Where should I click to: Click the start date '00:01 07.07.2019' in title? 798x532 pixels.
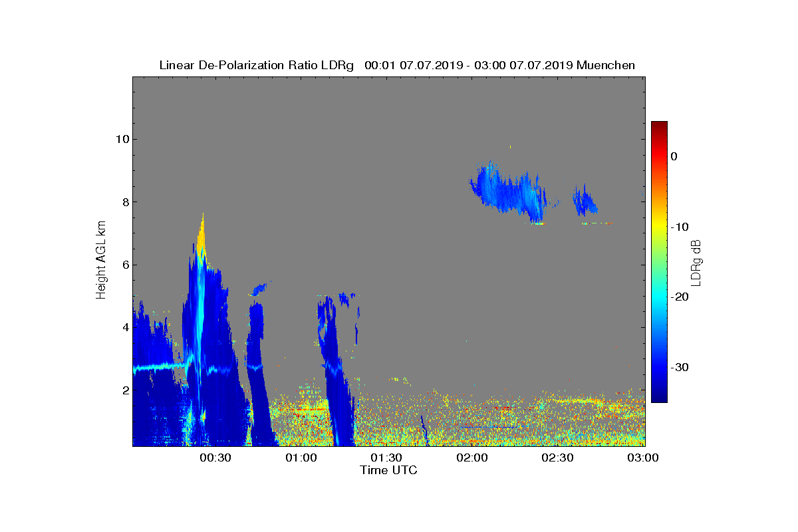tap(414, 65)
